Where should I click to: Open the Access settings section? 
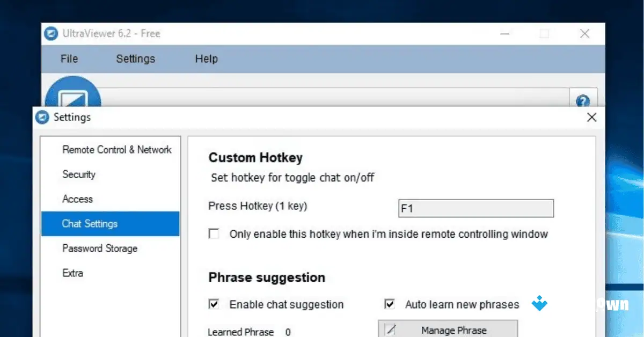78,199
